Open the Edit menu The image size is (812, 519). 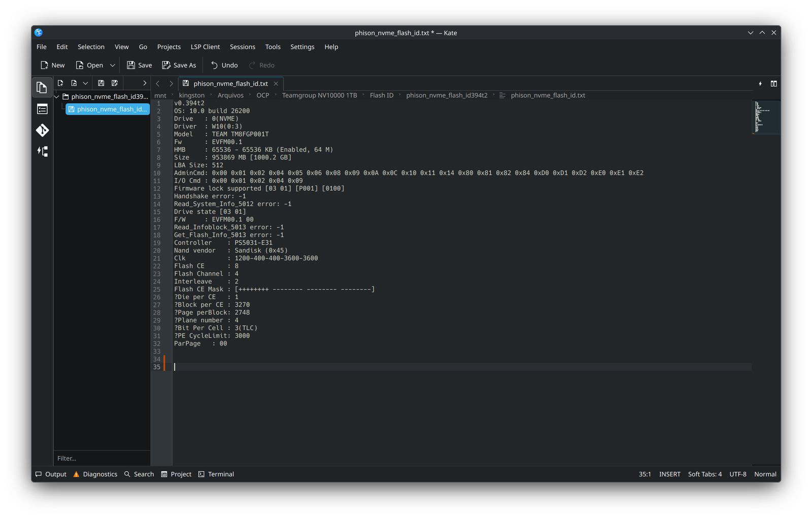62,47
